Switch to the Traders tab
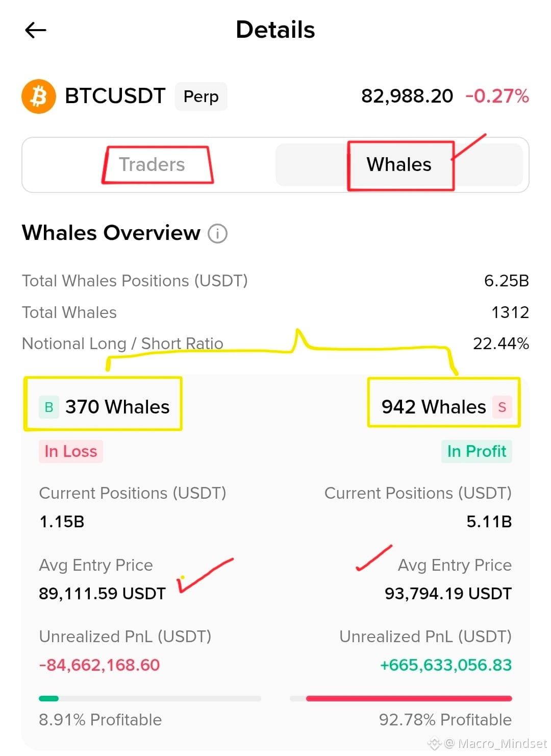551x756 pixels. (x=152, y=165)
